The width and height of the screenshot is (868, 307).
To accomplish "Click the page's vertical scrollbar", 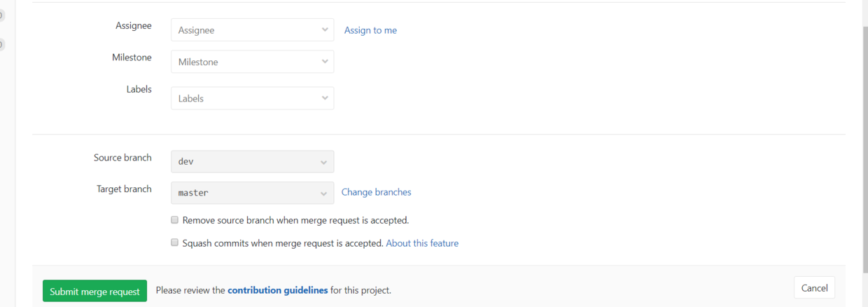I will (864, 140).
